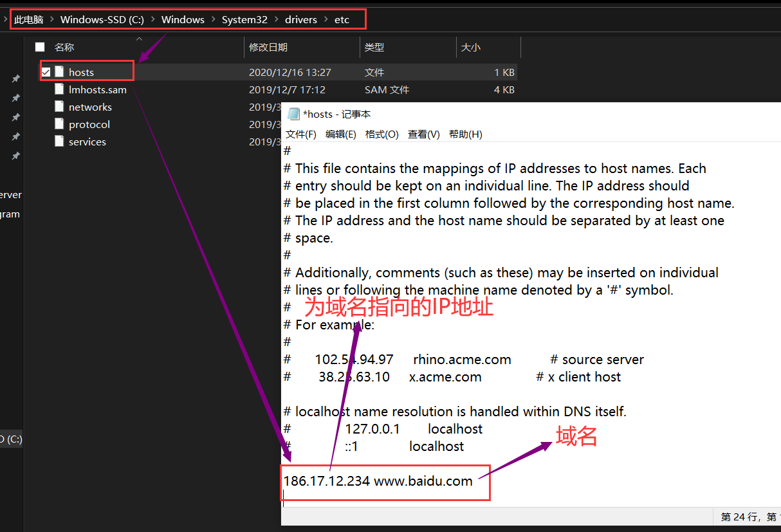Viewport: 781px width, 532px height.
Task: Click the x.acme.com example line
Action: pyautogui.click(x=452, y=377)
